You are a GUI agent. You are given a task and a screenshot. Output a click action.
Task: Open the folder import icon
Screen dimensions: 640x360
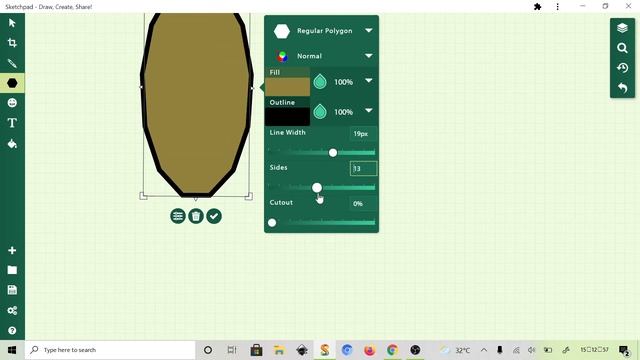12,270
